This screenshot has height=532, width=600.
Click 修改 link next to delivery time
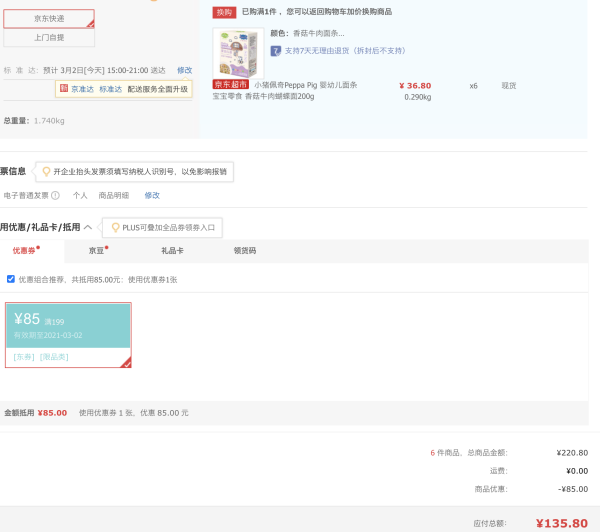(x=184, y=70)
